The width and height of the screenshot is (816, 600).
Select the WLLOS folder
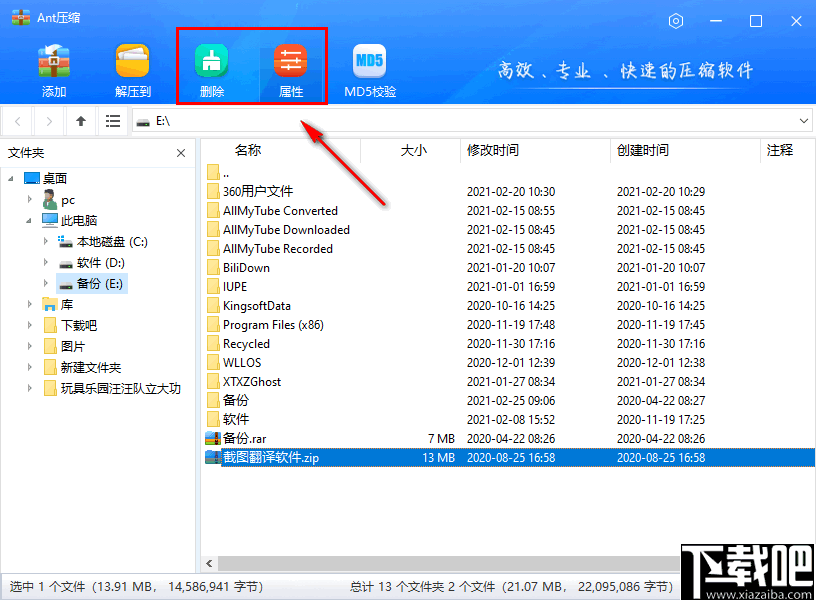[x=234, y=363]
